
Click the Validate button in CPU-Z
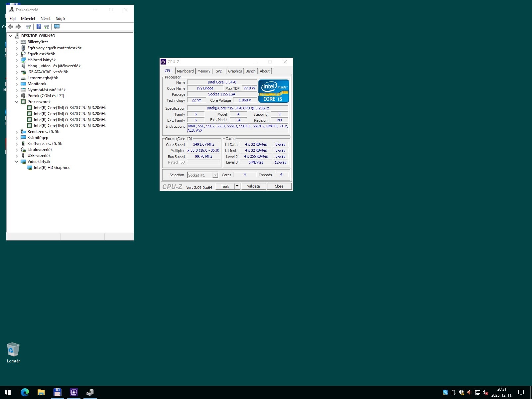253,186
